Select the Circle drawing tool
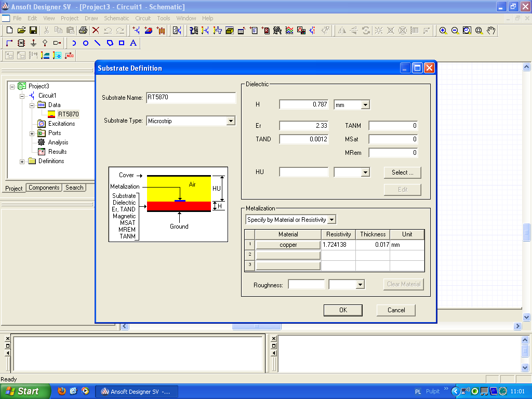Screen dimensions: 532x399 86,43
